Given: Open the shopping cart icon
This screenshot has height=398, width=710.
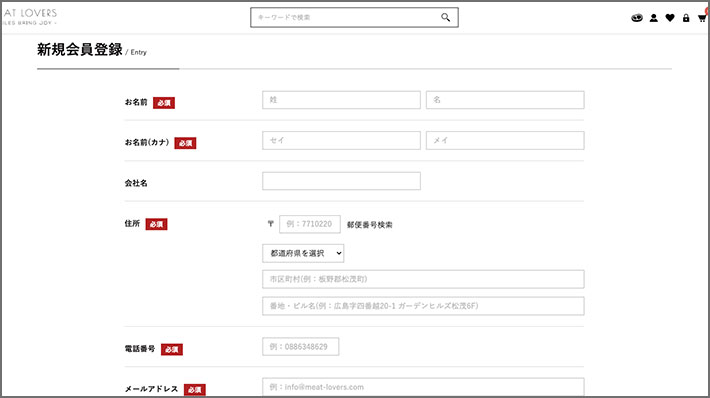Looking at the screenshot, I should pos(702,18).
